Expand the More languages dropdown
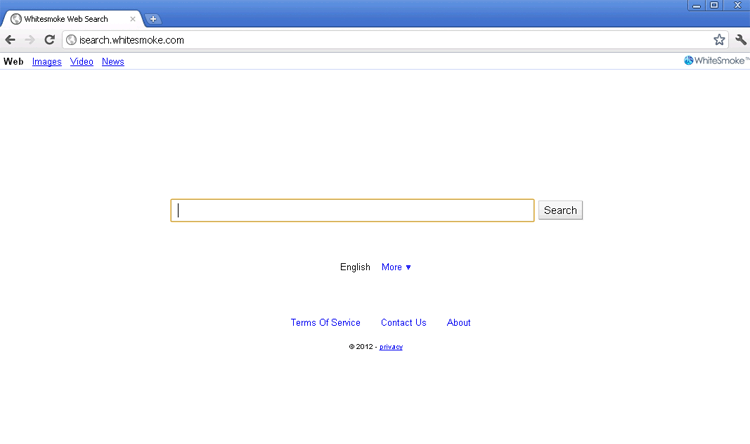This screenshot has height=444, width=750. tap(396, 267)
